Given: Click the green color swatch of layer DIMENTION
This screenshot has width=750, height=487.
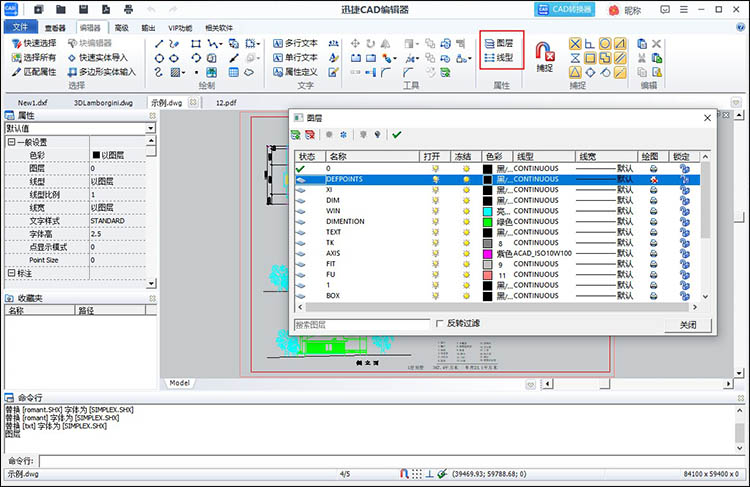Looking at the screenshot, I should [x=487, y=222].
